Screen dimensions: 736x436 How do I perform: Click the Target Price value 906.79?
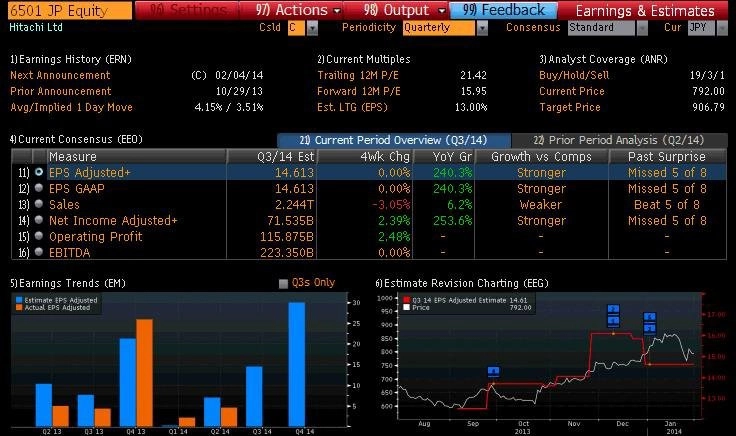pyautogui.click(x=709, y=107)
